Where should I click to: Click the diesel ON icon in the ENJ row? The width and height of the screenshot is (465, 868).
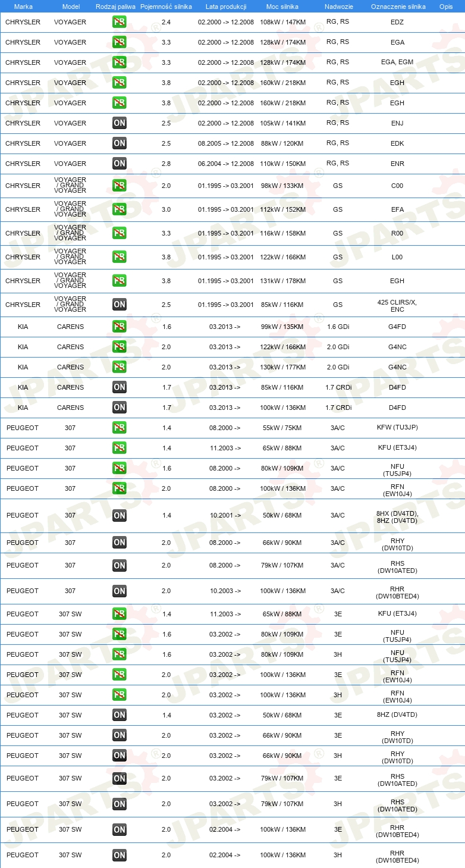click(x=120, y=123)
